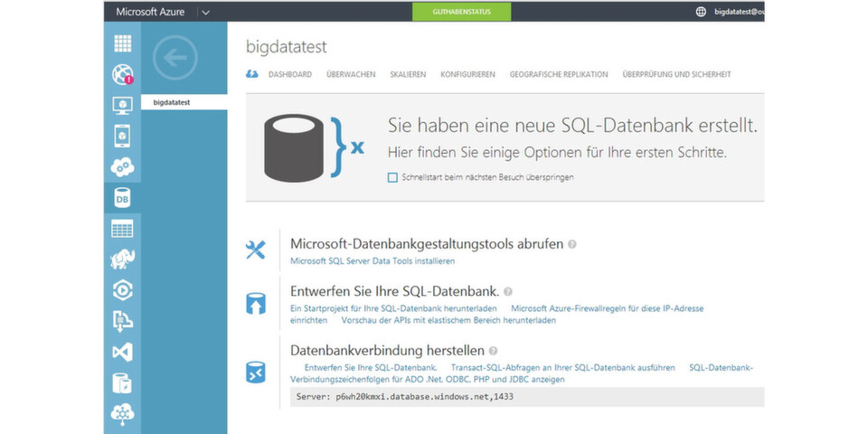Click the wrench and screwdriver tools icon
The width and height of the screenshot is (868, 434).
[255, 250]
